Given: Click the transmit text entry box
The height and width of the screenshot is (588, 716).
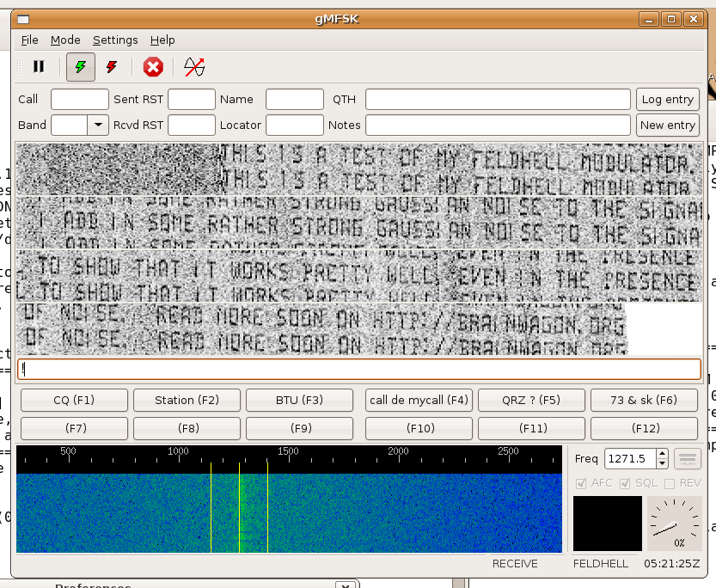Looking at the screenshot, I should pyautogui.click(x=359, y=370).
